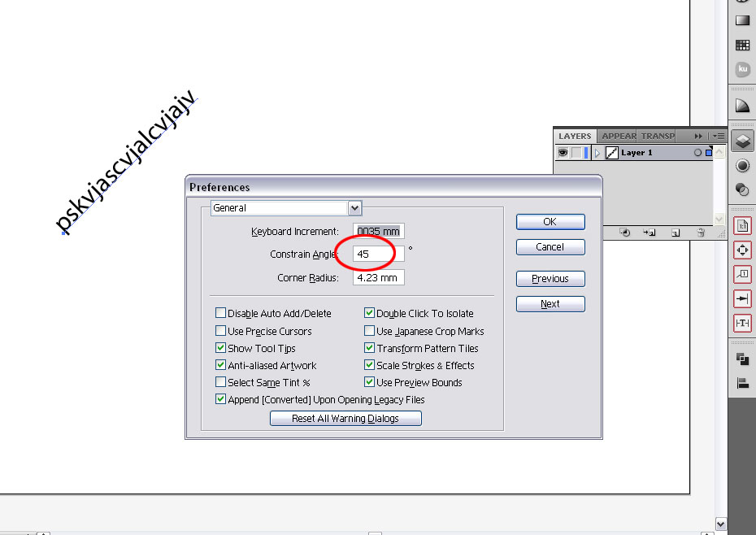Open the General preferences category dropdown

pyautogui.click(x=354, y=208)
